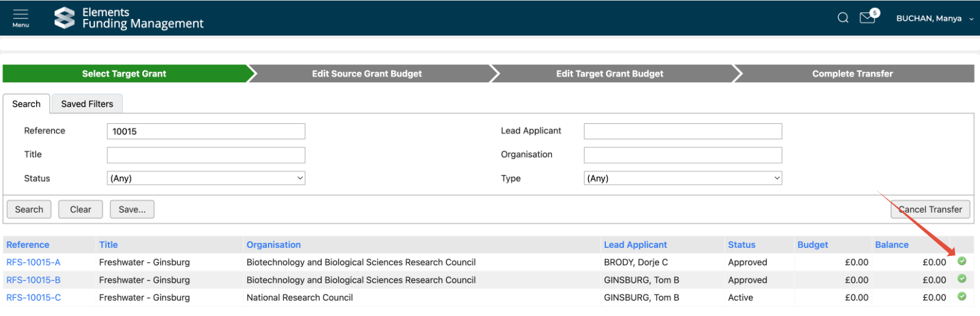This screenshot has height=316, width=980.
Task: Sort by the Organisation column header
Action: tap(274, 244)
